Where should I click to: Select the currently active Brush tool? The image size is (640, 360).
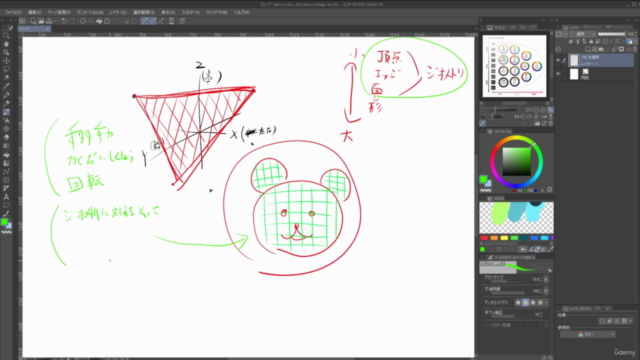pos(6,112)
